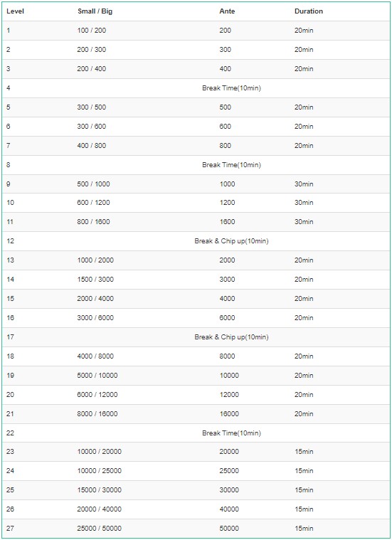Select the 600 / 1200 blinds cell
This screenshot has width=392, height=540.
pos(93,203)
